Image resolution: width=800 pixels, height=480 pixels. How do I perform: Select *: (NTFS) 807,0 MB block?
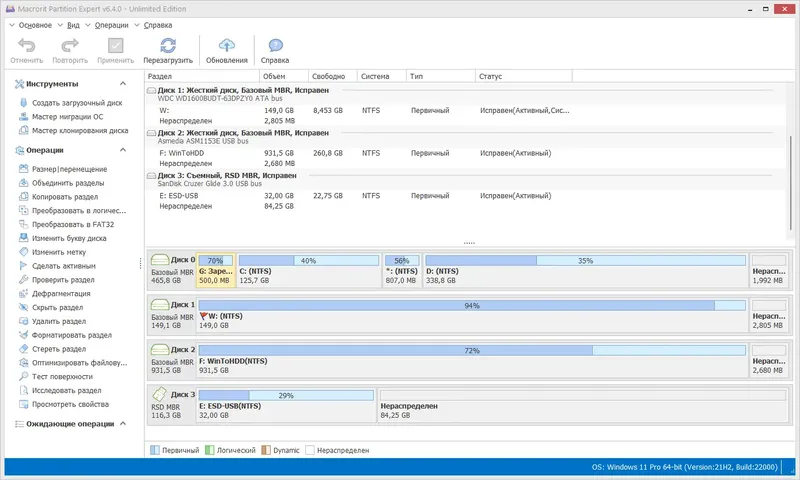point(402,270)
